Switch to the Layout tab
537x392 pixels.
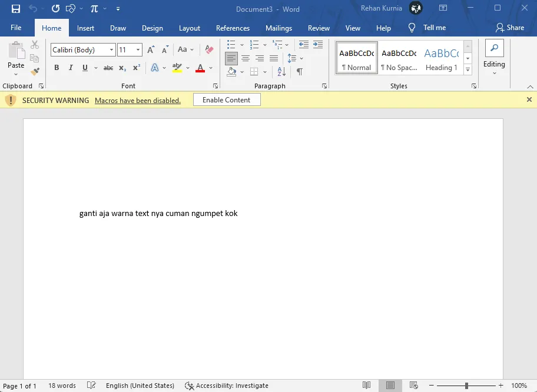[189, 28]
